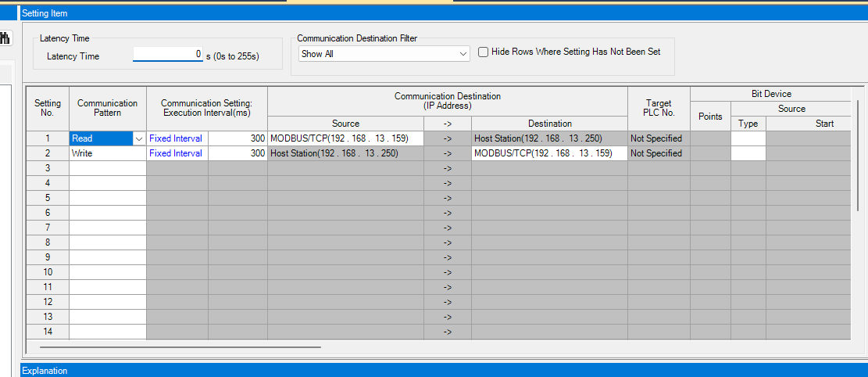Click the bit device Type cell in row 2
868x377 pixels.
click(748, 153)
